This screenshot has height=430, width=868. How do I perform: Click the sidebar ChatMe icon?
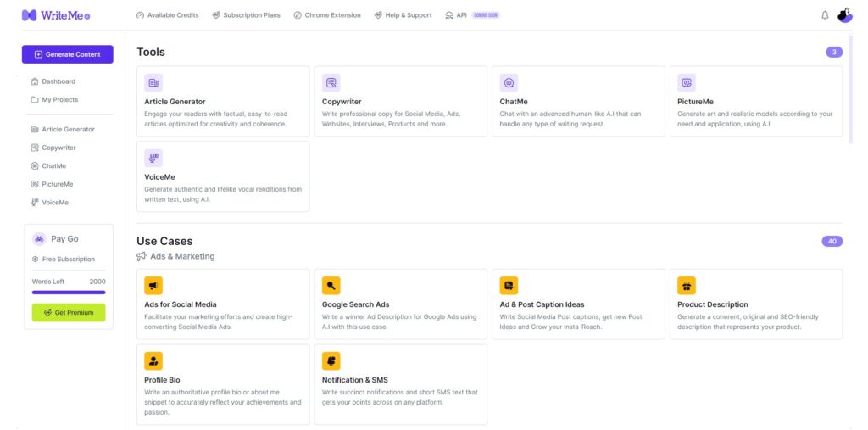pos(35,165)
